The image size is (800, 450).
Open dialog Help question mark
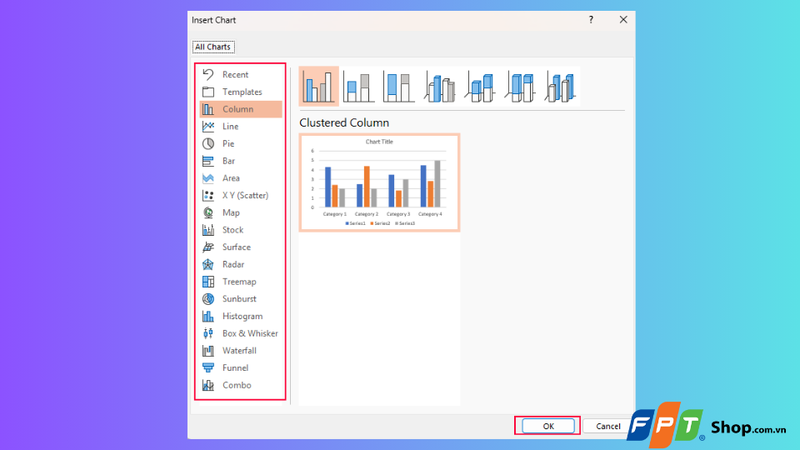tap(591, 20)
